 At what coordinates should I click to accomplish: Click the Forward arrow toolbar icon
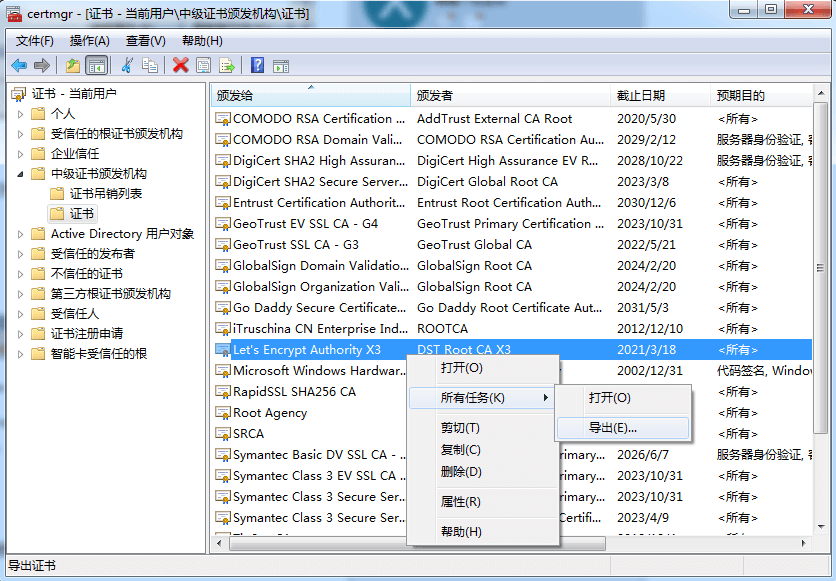[x=42, y=66]
